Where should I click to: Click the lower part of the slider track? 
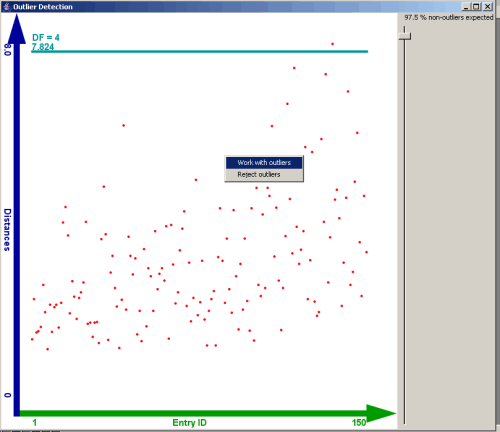point(405,300)
